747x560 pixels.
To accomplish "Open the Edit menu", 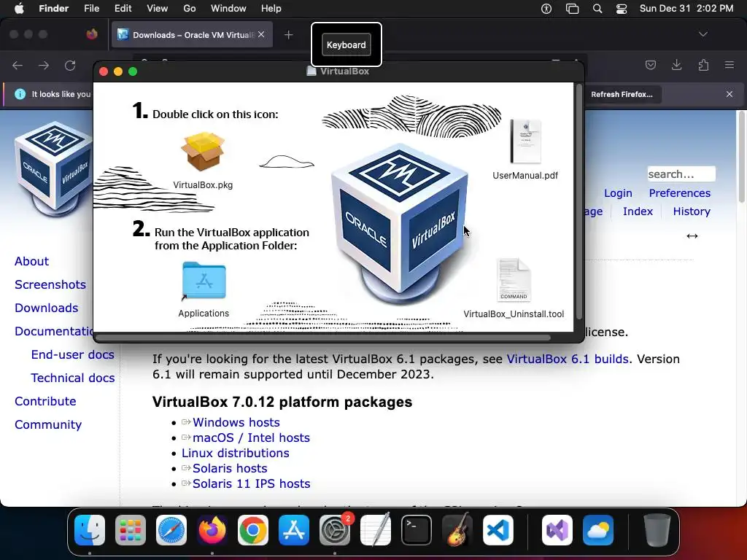I will click(x=123, y=9).
